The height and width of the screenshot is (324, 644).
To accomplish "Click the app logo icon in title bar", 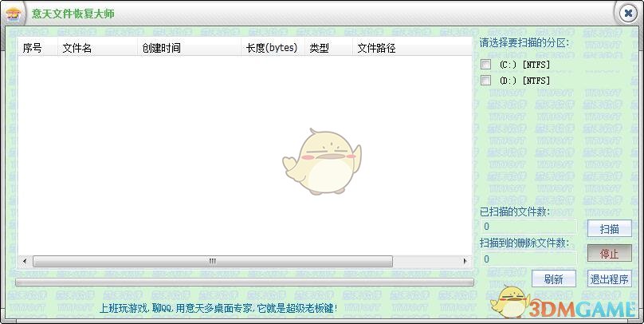I will 14,14.
